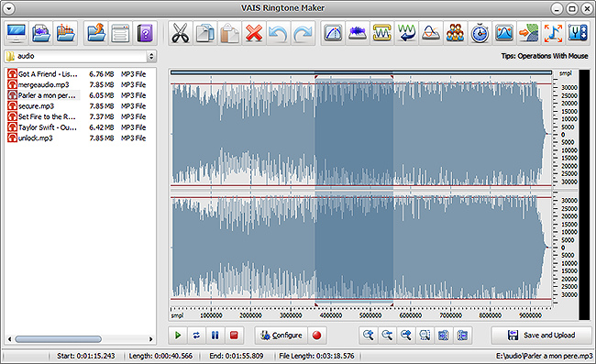This screenshot has height=364, width=596.
Task: Click the magnifier with dashed selection frame
Action: 425,336
